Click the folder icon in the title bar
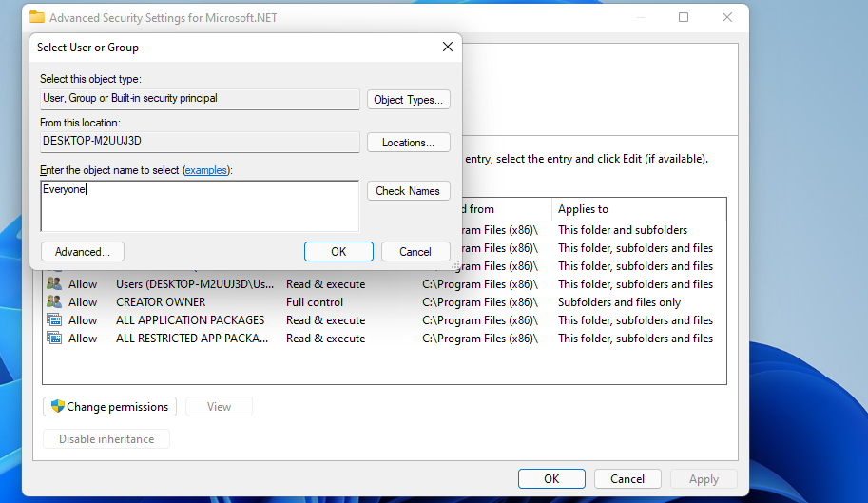The height and width of the screenshot is (503, 868). (x=37, y=18)
